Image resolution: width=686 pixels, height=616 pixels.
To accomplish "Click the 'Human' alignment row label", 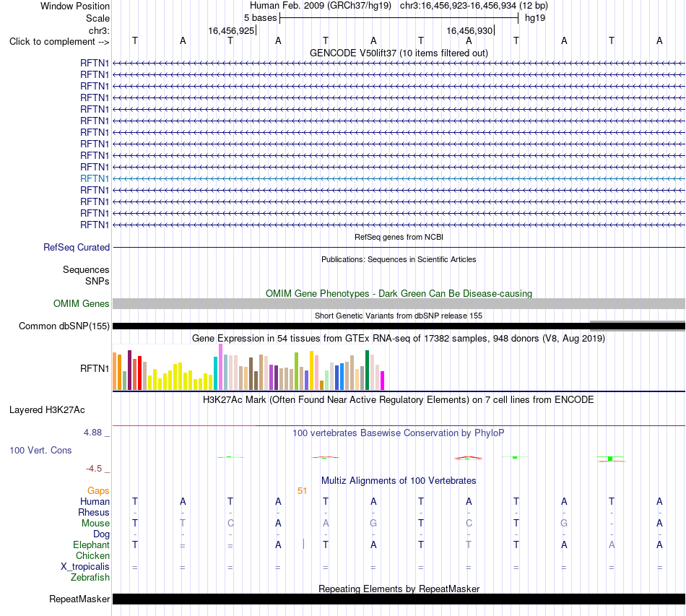I will 95,501.
